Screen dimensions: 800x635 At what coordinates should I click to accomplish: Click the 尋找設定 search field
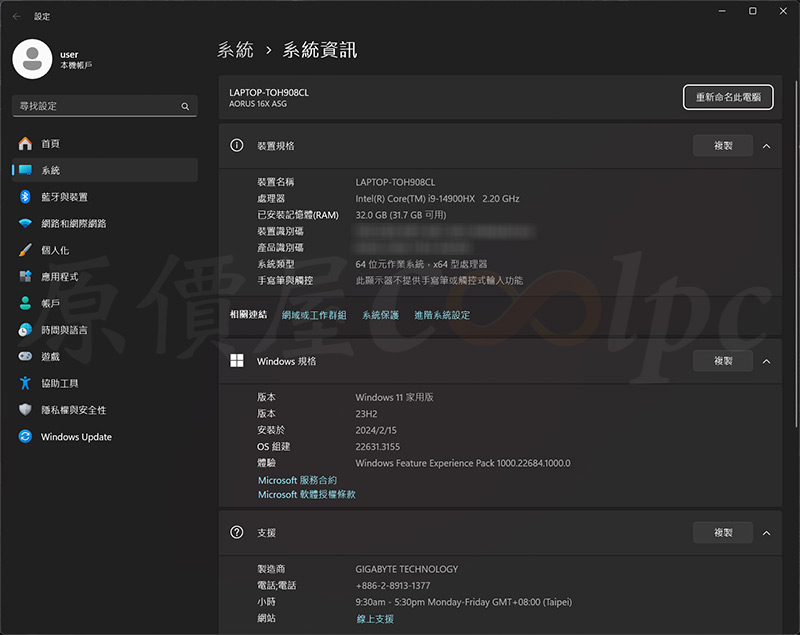click(105, 106)
